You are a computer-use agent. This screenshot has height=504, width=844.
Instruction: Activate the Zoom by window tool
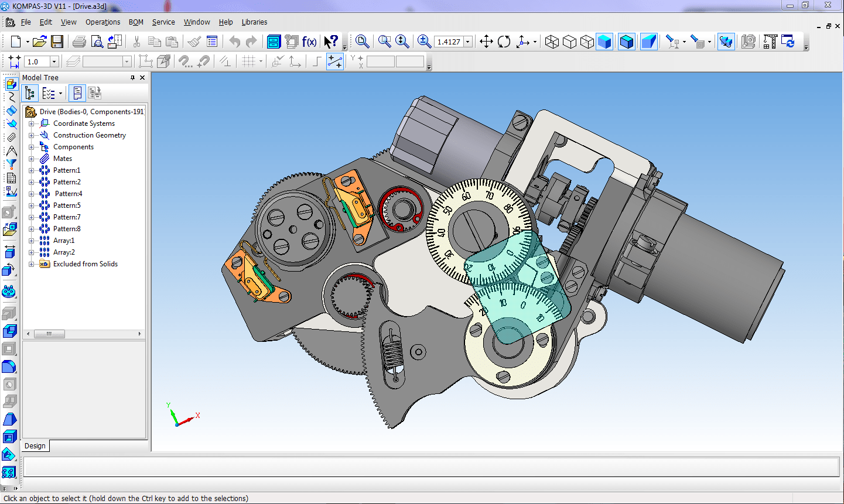tap(384, 42)
